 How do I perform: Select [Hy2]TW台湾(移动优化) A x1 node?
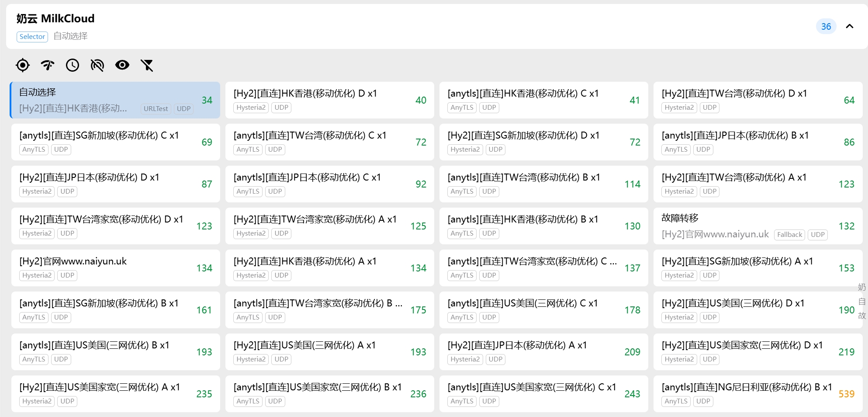pyautogui.click(x=758, y=184)
